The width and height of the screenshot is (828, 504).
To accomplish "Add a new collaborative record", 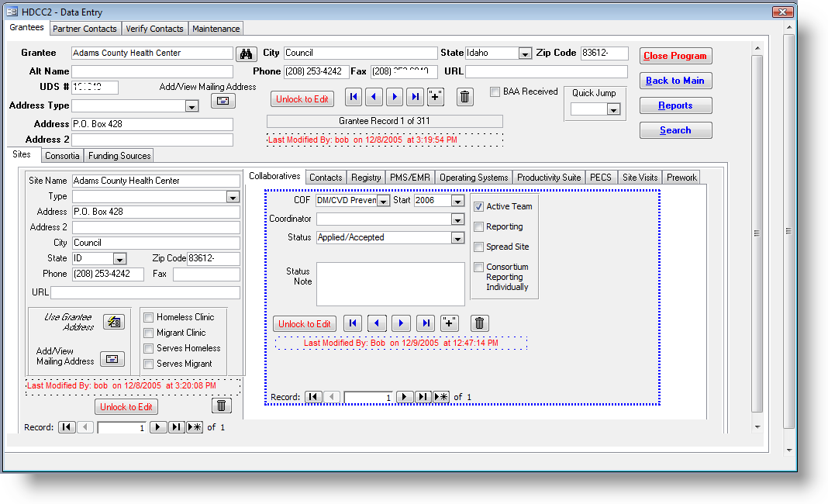I will click(450, 323).
